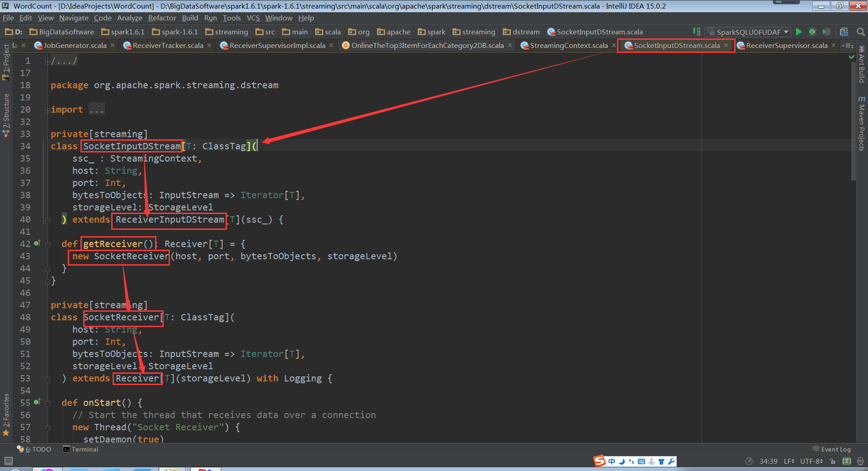Open the Project Structure dialog icon

pyautogui.click(x=844, y=32)
